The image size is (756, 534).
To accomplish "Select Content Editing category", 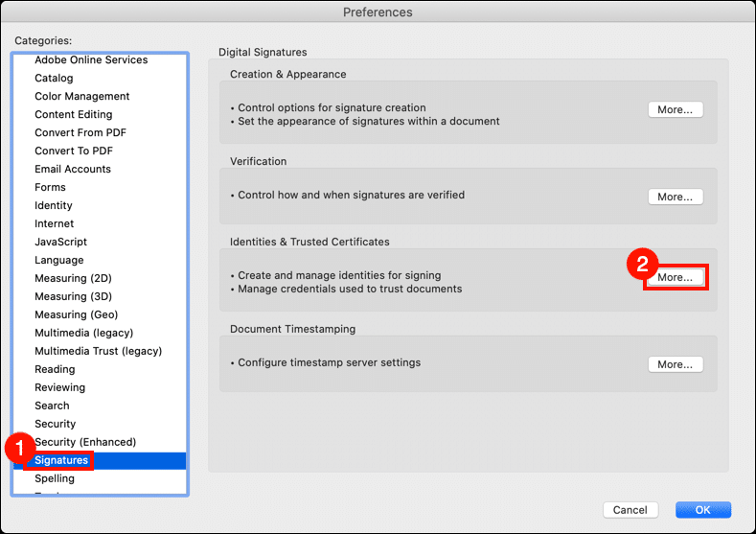I will pos(74,114).
